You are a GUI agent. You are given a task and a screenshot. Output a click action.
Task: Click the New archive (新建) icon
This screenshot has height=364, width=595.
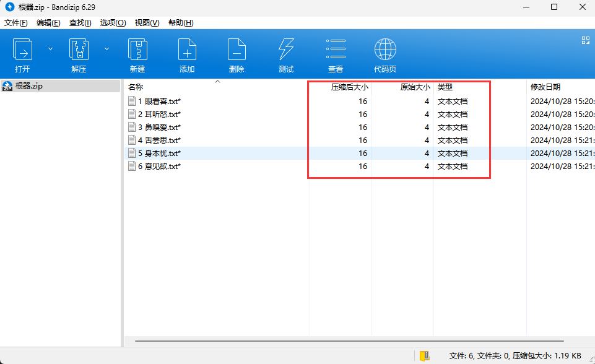tap(137, 50)
